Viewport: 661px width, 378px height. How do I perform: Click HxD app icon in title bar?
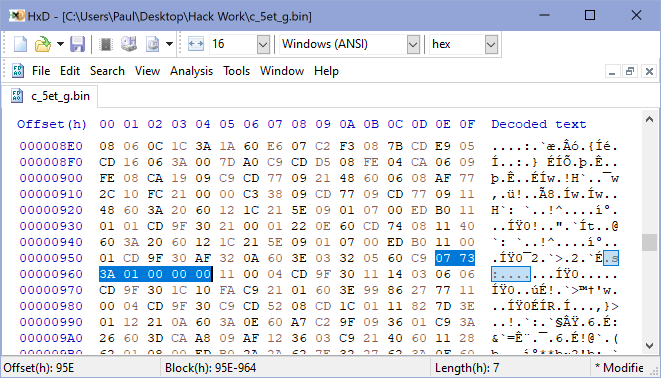[x=17, y=16]
